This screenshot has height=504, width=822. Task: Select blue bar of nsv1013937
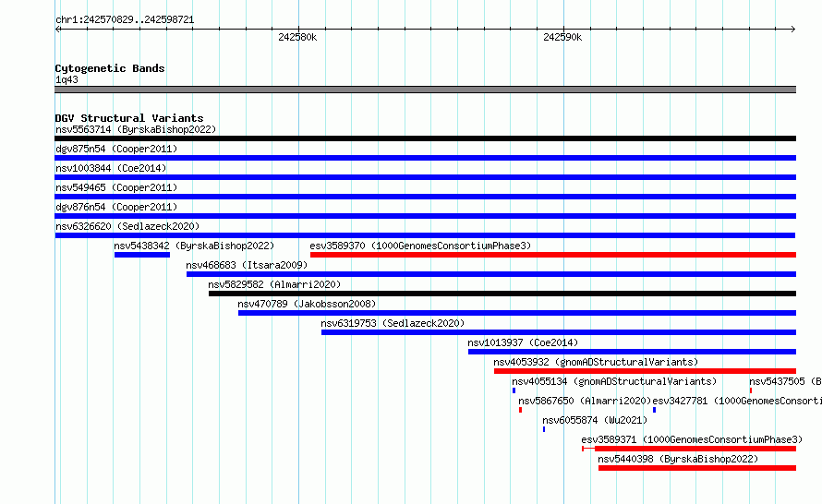point(632,352)
